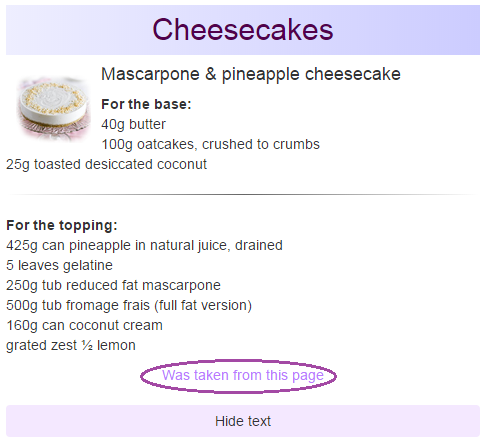Screen dimensions: 486x448
Task: Click the cheesecake thumbnail image
Action: (54, 108)
